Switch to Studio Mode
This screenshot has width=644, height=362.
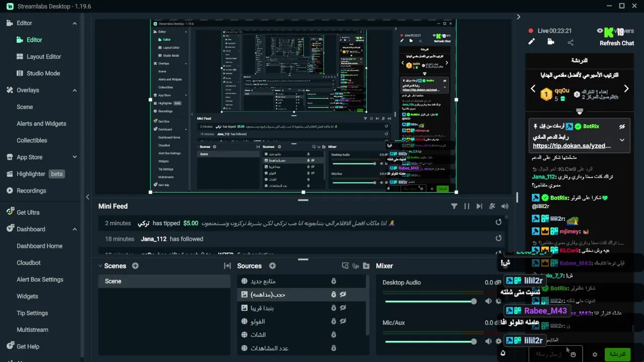point(43,73)
